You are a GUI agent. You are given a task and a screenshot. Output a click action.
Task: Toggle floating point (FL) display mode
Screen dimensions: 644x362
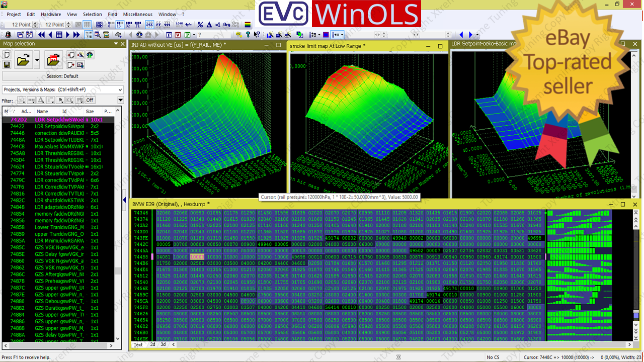[x=138, y=25]
